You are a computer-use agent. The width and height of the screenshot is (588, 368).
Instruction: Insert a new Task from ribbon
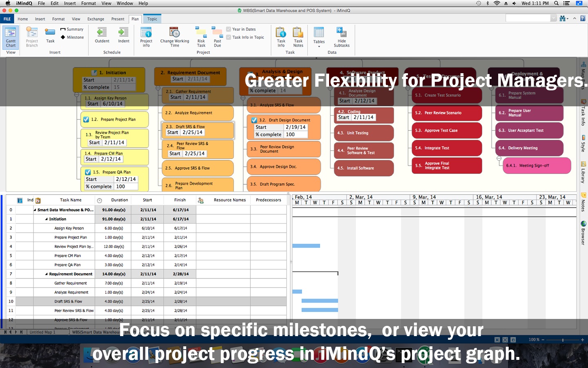click(x=50, y=35)
